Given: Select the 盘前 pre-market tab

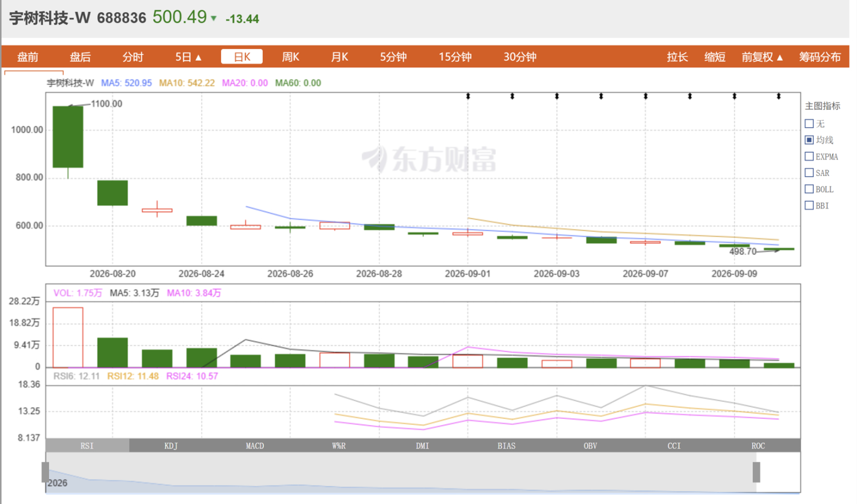Looking at the screenshot, I should coord(27,57).
